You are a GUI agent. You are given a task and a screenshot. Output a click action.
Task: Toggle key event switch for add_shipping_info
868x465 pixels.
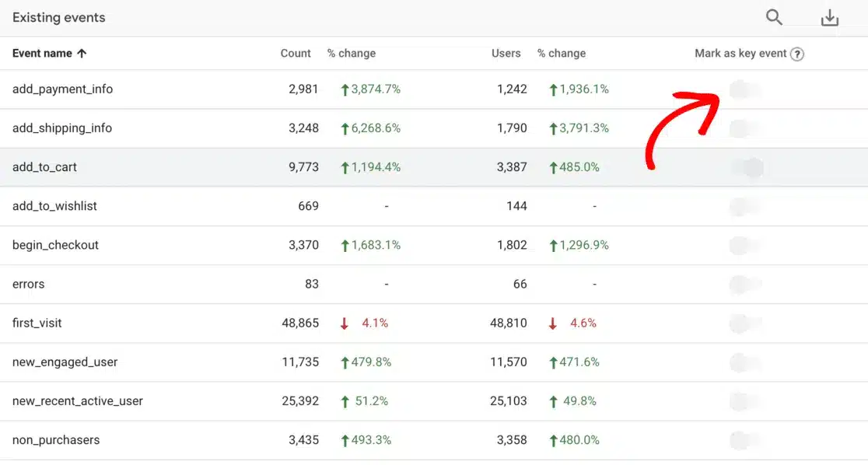coord(746,128)
